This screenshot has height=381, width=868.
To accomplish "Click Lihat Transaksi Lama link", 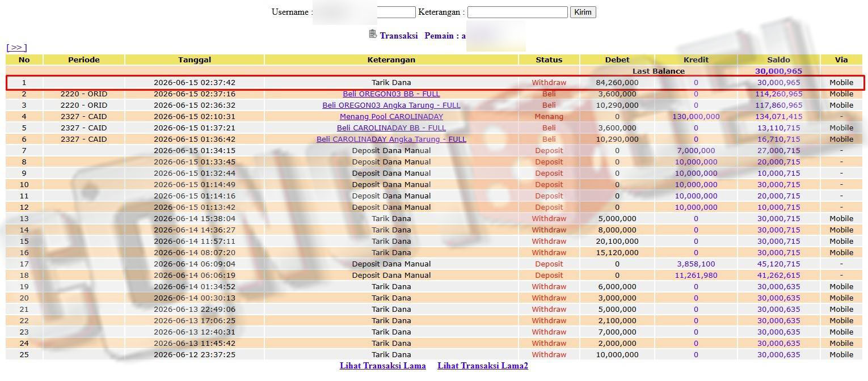I will tap(383, 366).
